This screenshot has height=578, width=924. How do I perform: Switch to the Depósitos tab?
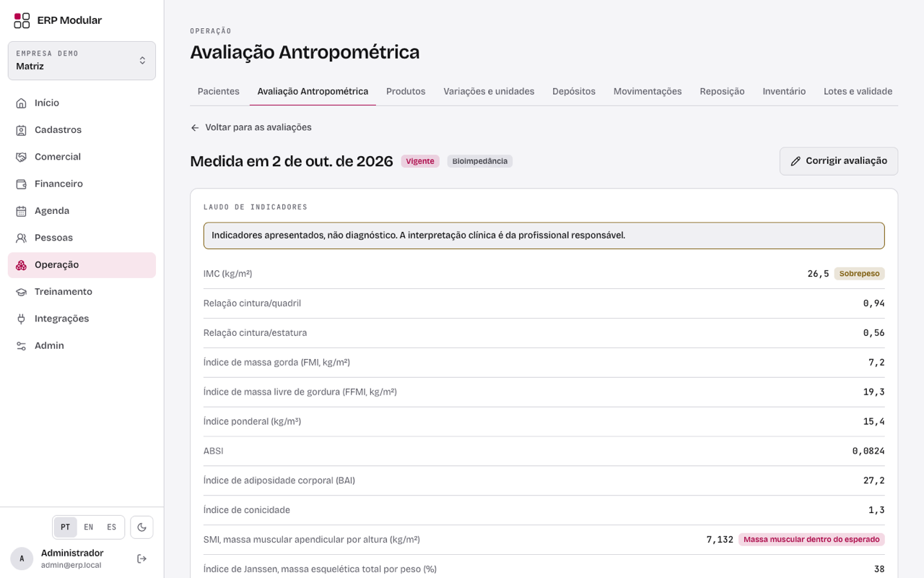pos(574,92)
